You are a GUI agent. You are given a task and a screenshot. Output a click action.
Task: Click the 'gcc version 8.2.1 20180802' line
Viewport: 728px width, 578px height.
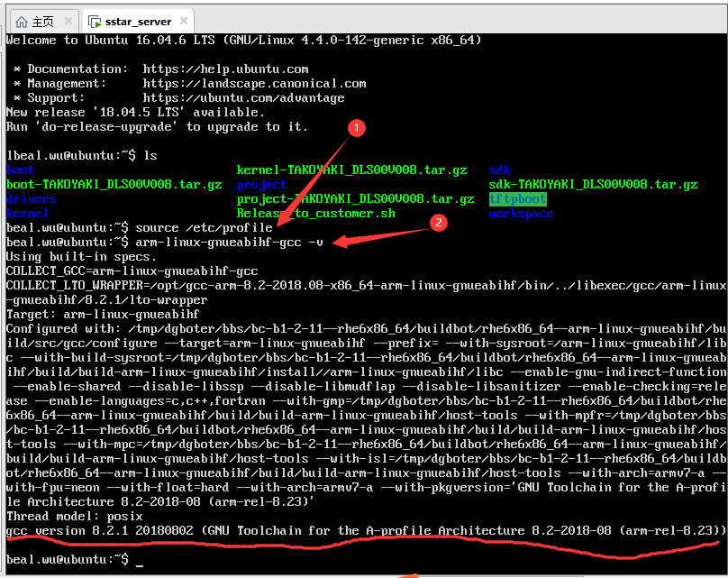tap(366, 530)
